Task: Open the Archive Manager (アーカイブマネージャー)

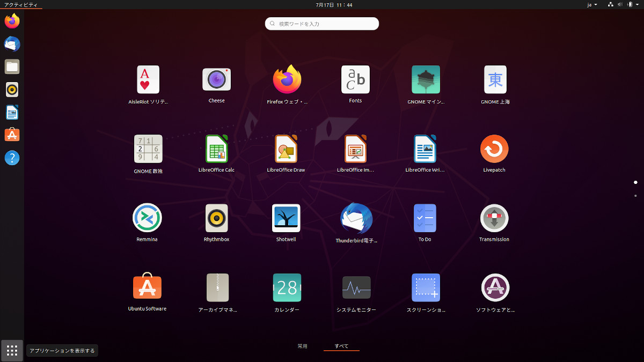Action: 217,287
